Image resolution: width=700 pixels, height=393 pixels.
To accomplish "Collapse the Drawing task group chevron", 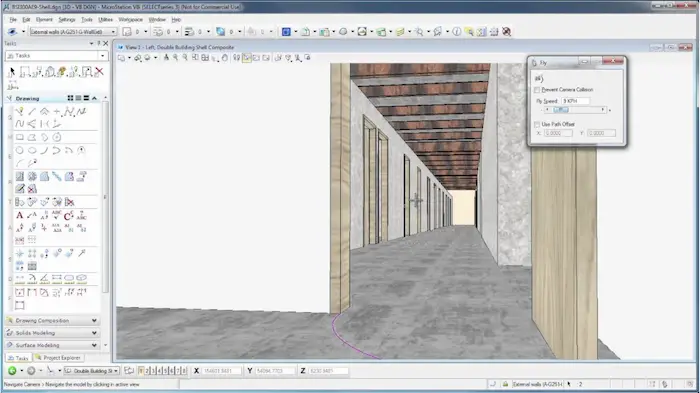I will coord(95,98).
